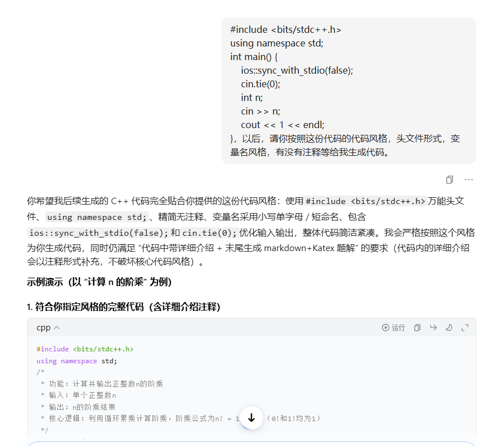Select the cpp language label
This screenshot has width=504, height=446.
pyautogui.click(x=44, y=328)
